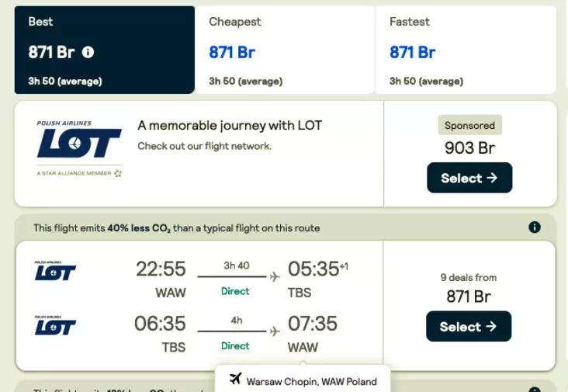Click the return flight plane arrow icon
Image resolution: width=568 pixels, height=392 pixels.
pos(274,331)
